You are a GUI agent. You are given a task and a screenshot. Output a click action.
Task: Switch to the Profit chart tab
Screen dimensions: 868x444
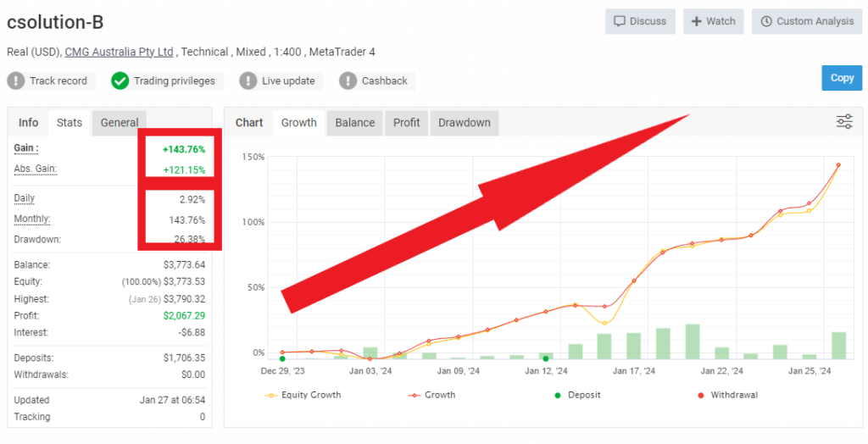pyautogui.click(x=406, y=122)
